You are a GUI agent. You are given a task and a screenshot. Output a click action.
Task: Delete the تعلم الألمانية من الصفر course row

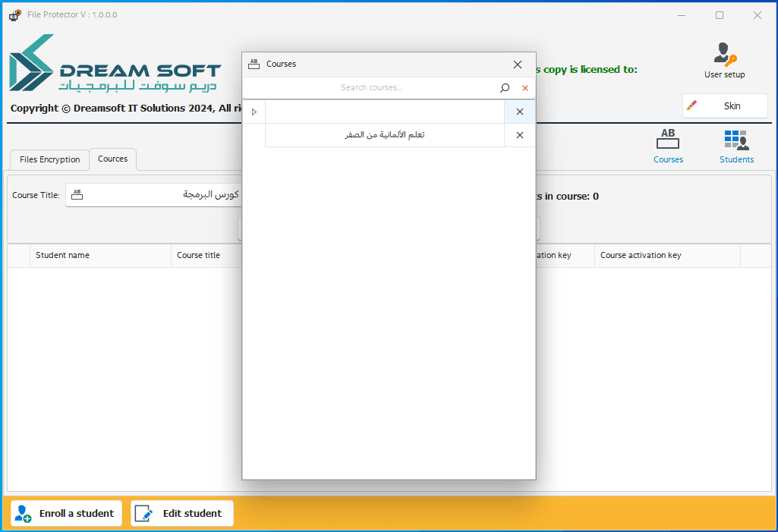pyautogui.click(x=519, y=135)
